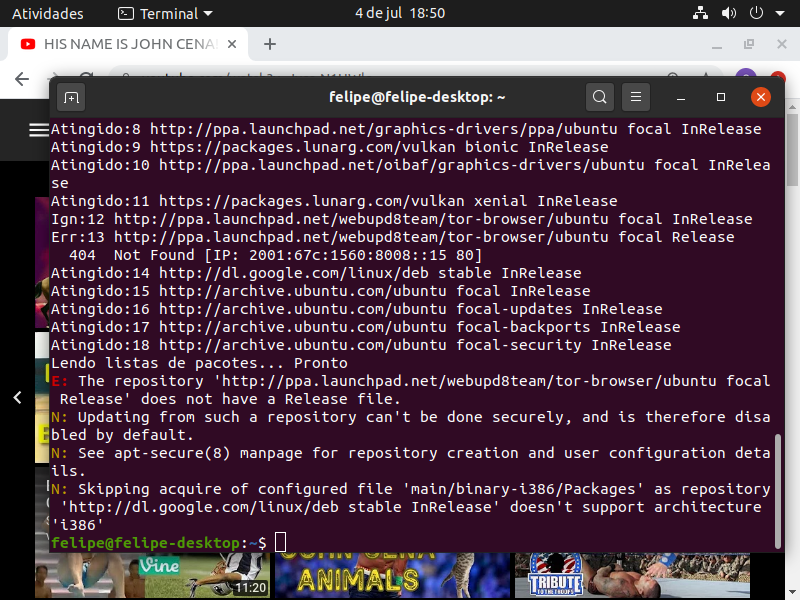Click the Atingido:16 focal-updates line
Screen dimensions: 800x600
(357, 309)
